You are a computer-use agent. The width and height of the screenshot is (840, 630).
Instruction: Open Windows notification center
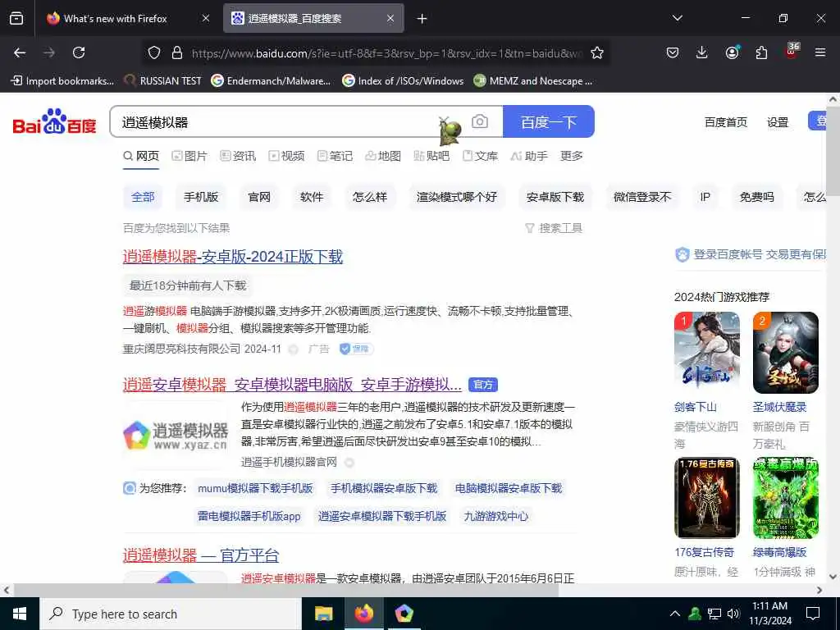pyautogui.click(x=813, y=614)
